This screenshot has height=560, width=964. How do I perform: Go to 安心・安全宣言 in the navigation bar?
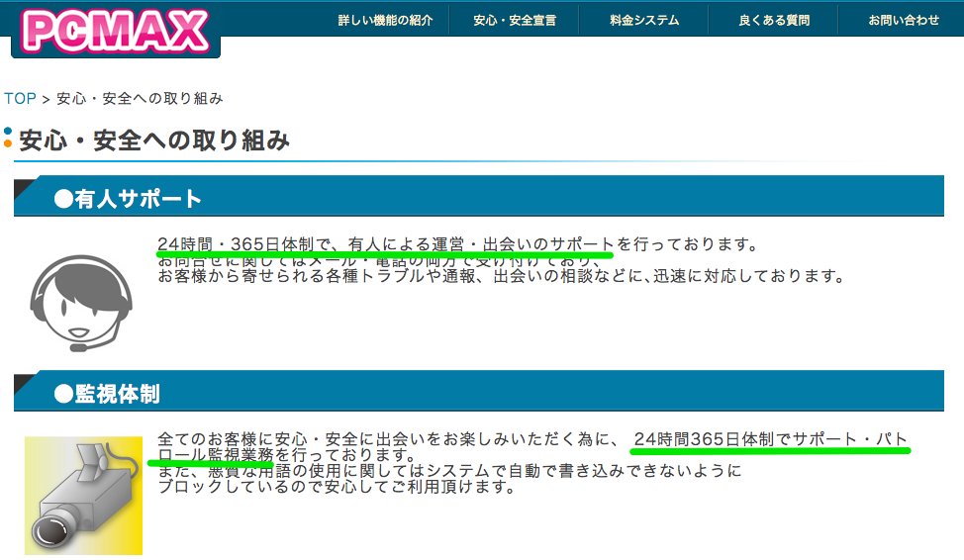[515, 20]
